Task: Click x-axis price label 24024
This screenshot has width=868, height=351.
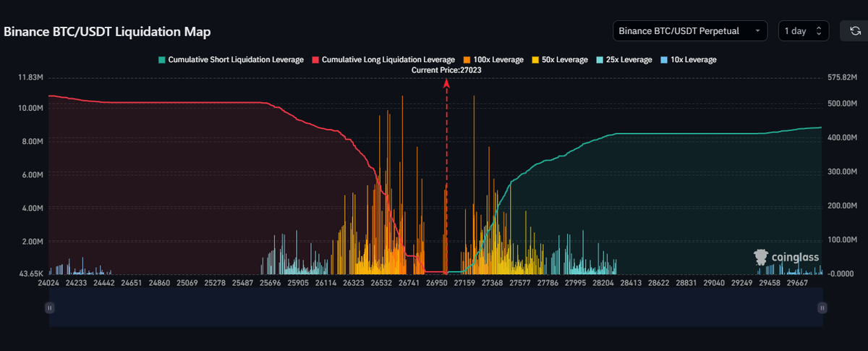Action: tap(48, 284)
